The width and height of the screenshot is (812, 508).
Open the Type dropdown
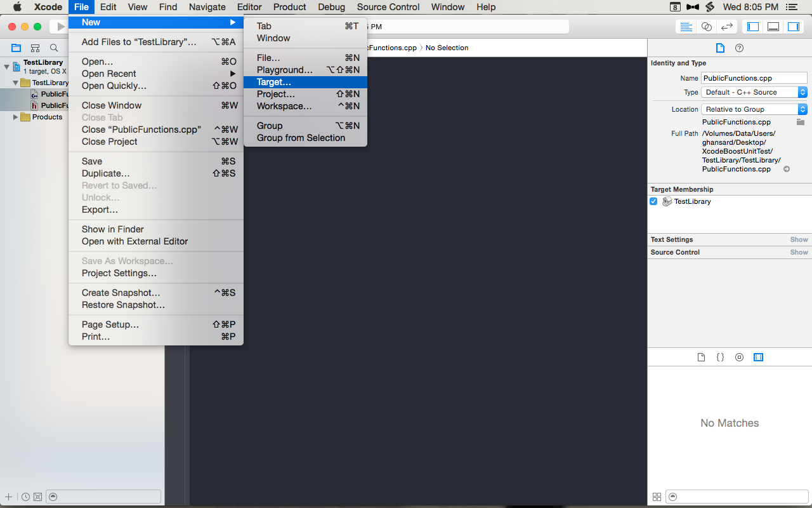pyautogui.click(x=754, y=92)
